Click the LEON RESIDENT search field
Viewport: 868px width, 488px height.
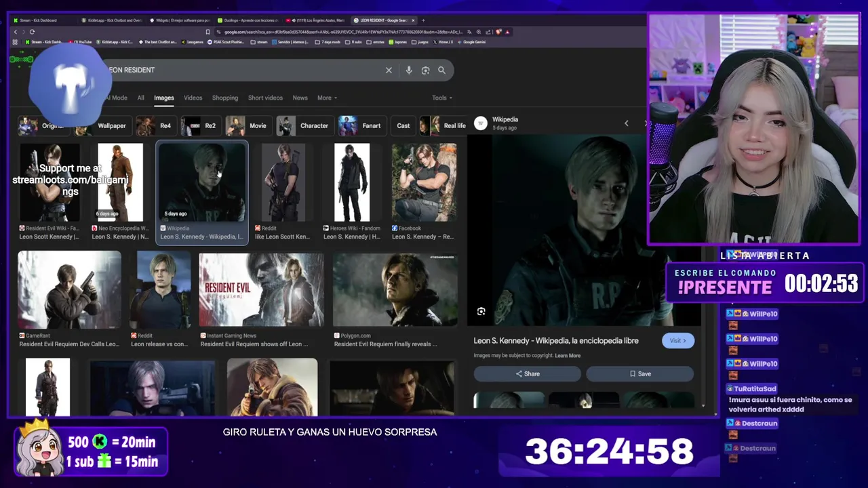point(244,70)
